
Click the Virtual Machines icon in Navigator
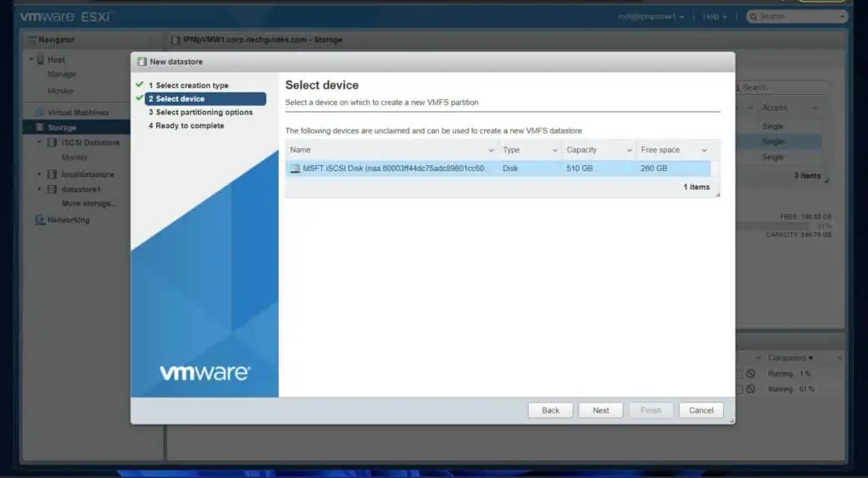pyautogui.click(x=39, y=113)
